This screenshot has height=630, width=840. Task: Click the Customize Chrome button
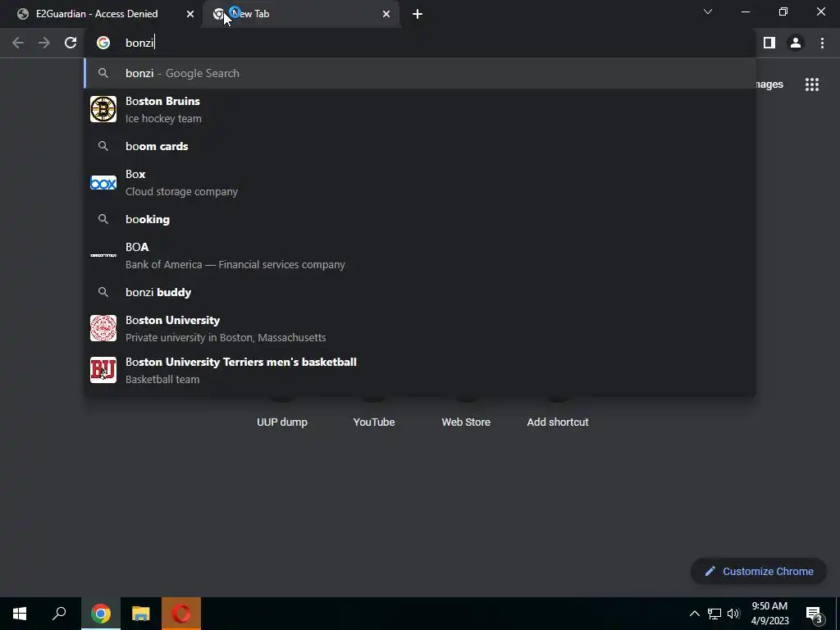click(x=759, y=571)
